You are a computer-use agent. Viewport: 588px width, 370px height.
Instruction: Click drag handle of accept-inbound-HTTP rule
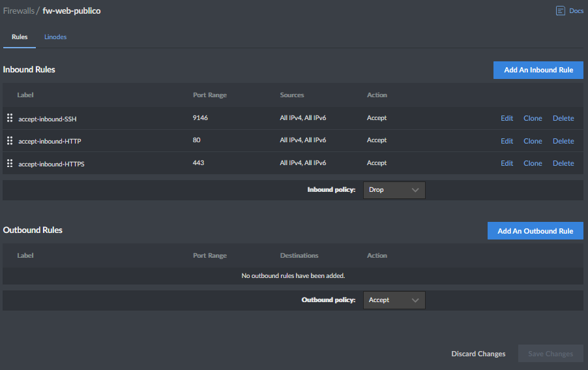pyautogui.click(x=10, y=140)
